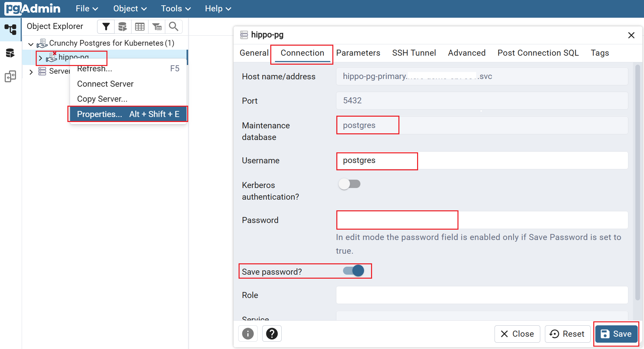This screenshot has width=644, height=349.
Task: Turn off the Save password switch
Action: point(354,271)
